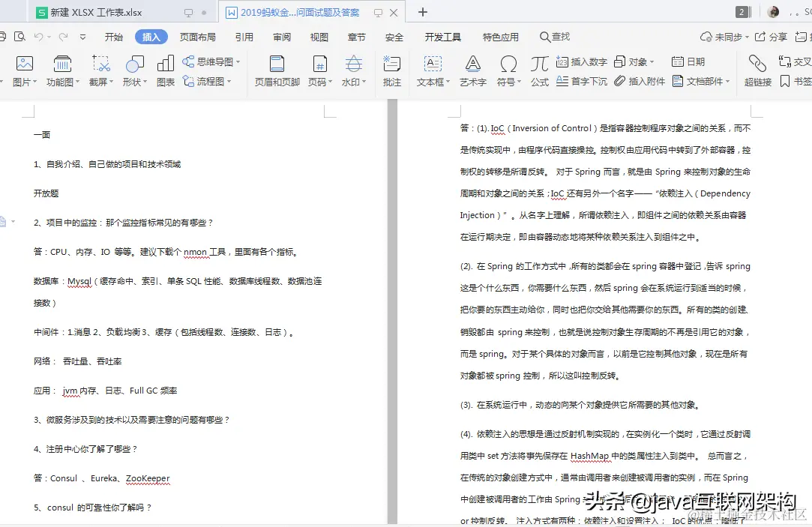Switch to the 页面布局 page layout tab

pos(198,37)
